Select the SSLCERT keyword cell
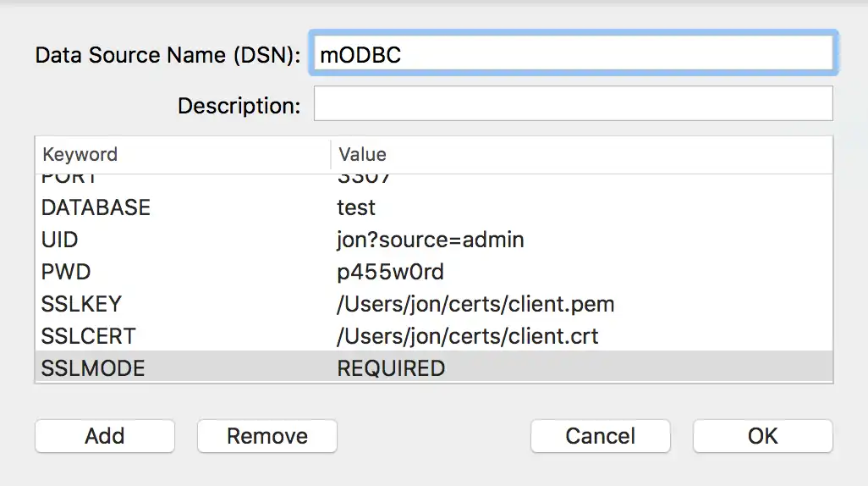868x486 pixels. point(88,336)
